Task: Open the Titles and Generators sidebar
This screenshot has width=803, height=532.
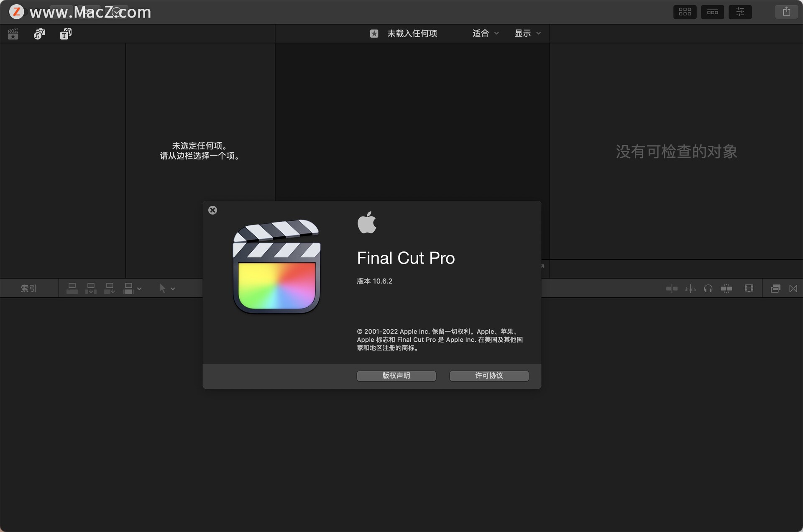Action: [x=66, y=34]
